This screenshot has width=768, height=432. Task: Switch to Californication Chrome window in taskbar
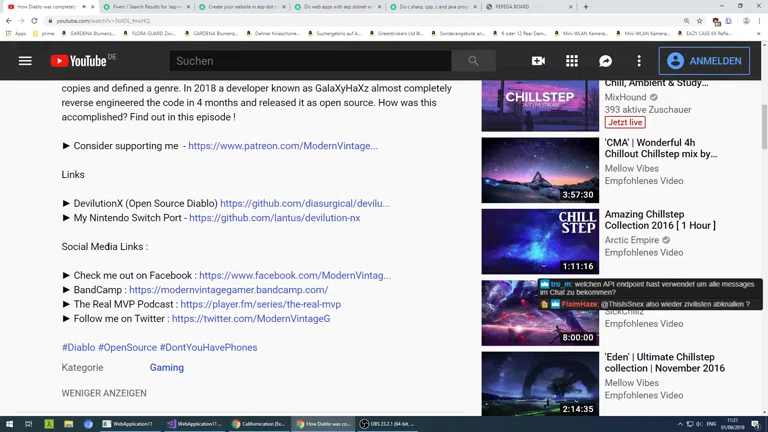tap(259, 424)
